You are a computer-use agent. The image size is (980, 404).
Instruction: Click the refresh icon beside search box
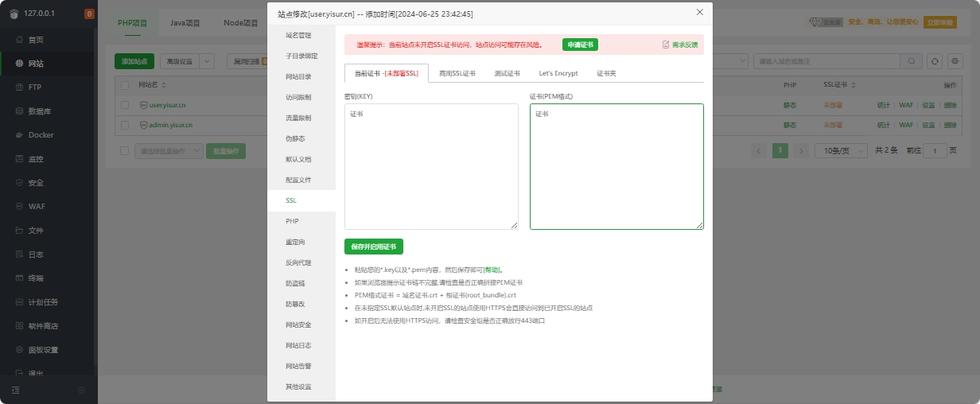tap(935, 61)
